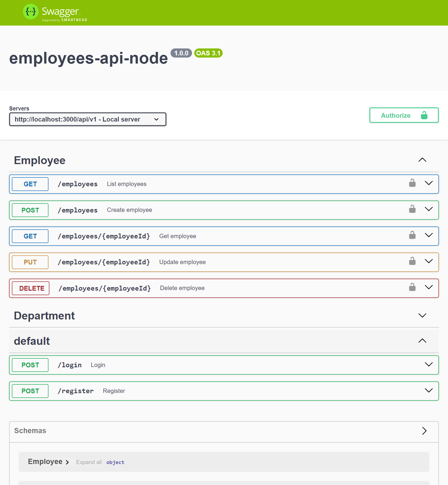Click the GET button for List employees
Screen dimensions: 448x485
tap(30, 184)
